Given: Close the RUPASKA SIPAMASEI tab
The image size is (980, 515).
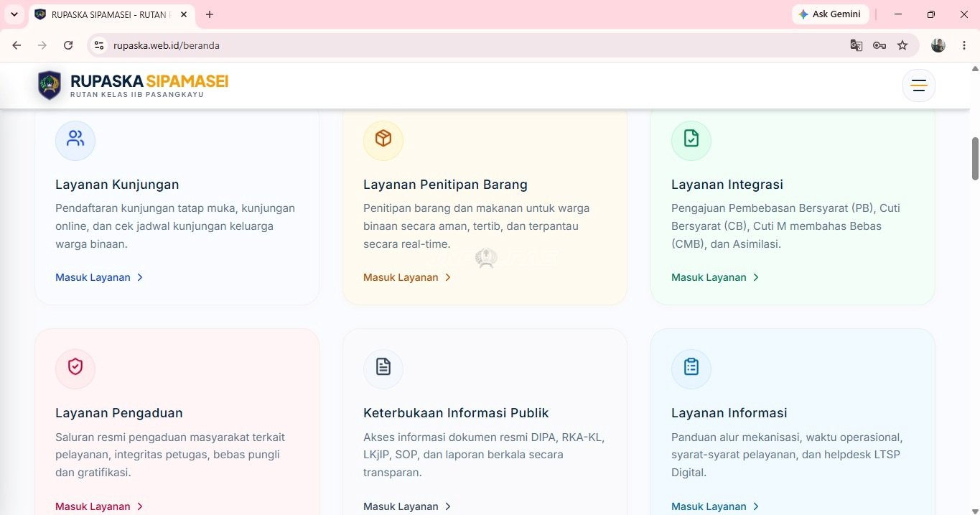Looking at the screenshot, I should pyautogui.click(x=184, y=14).
